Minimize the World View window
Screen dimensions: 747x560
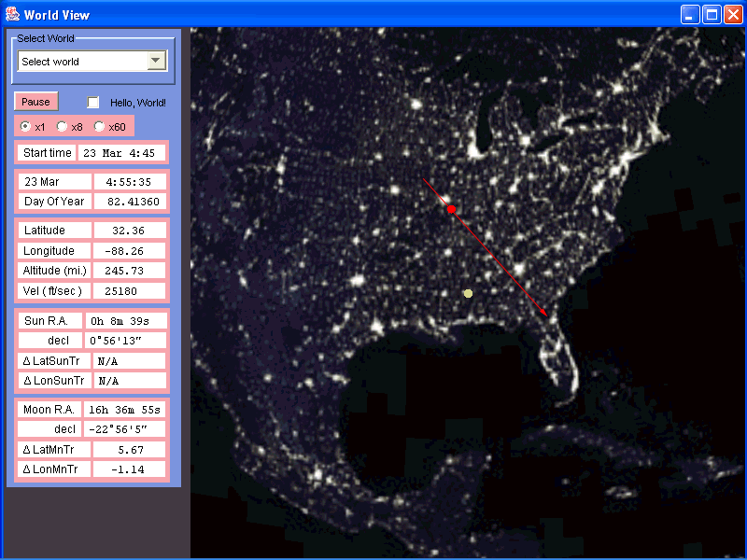(x=690, y=14)
